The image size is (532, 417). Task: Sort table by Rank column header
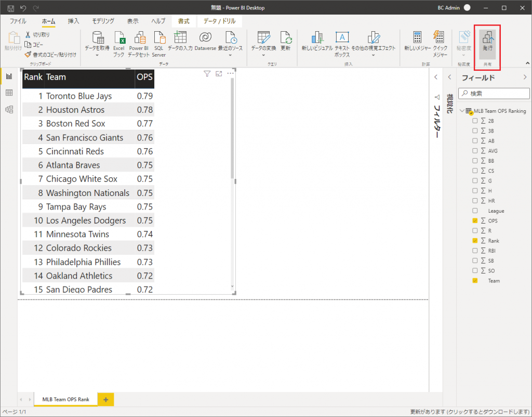33,77
